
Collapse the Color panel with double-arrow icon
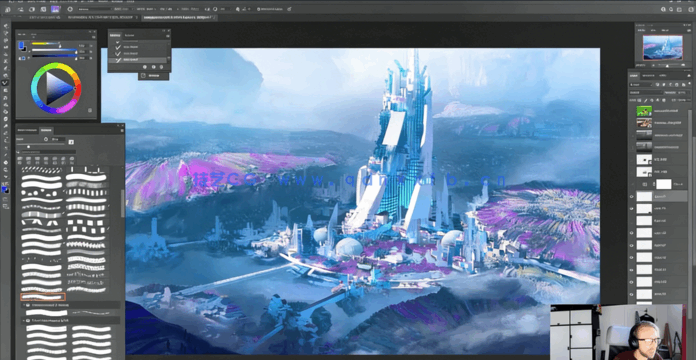[90, 32]
